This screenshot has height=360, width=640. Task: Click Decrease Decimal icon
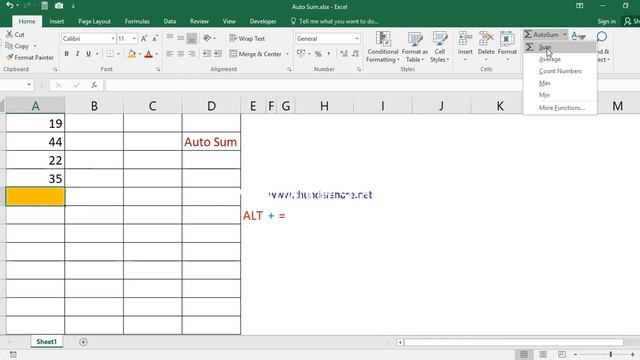[355, 54]
